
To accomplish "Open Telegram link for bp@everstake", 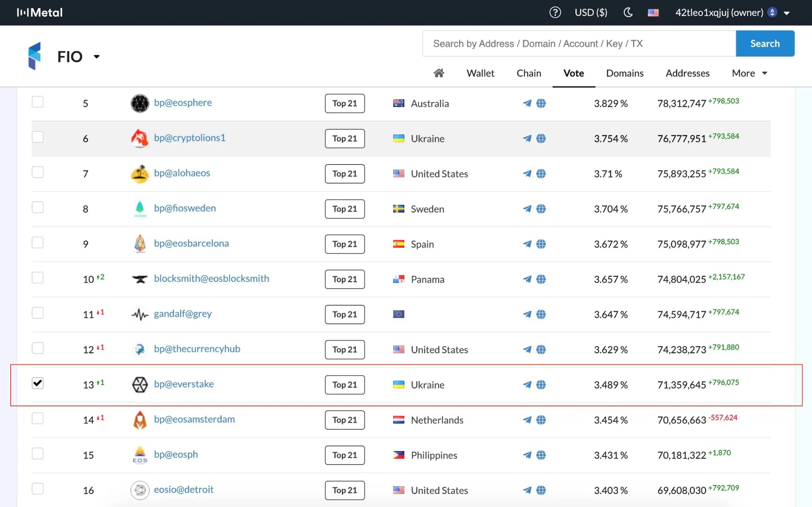I will (x=527, y=385).
